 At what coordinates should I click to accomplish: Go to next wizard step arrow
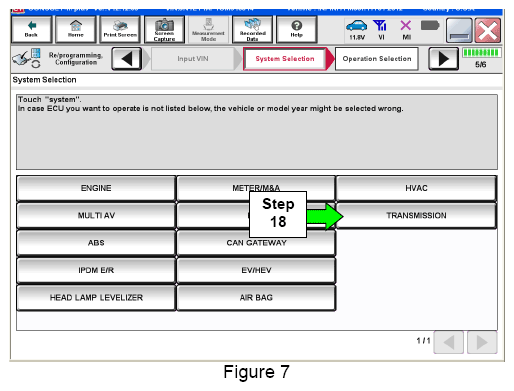coord(443,59)
